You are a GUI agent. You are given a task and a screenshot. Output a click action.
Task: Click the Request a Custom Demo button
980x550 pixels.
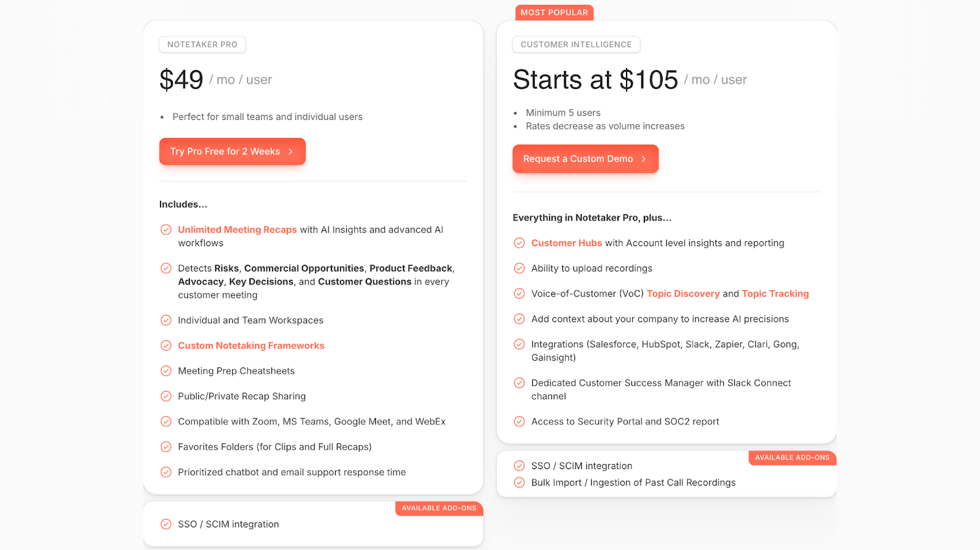click(x=585, y=159)
